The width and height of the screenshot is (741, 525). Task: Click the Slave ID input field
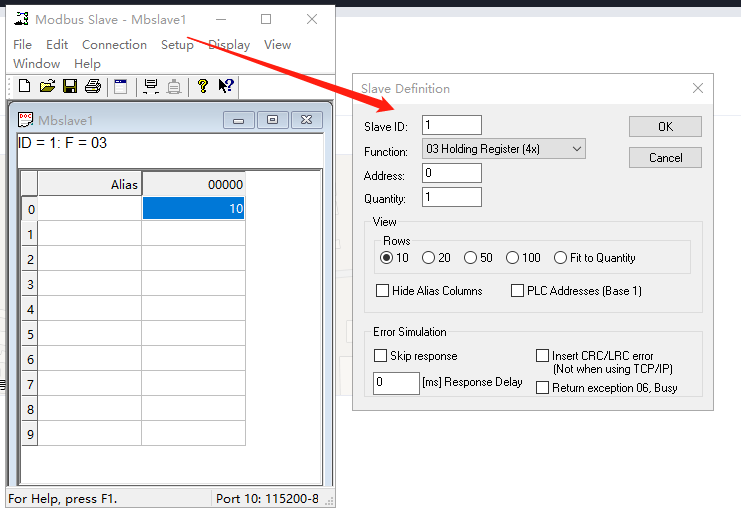[451, 125]
